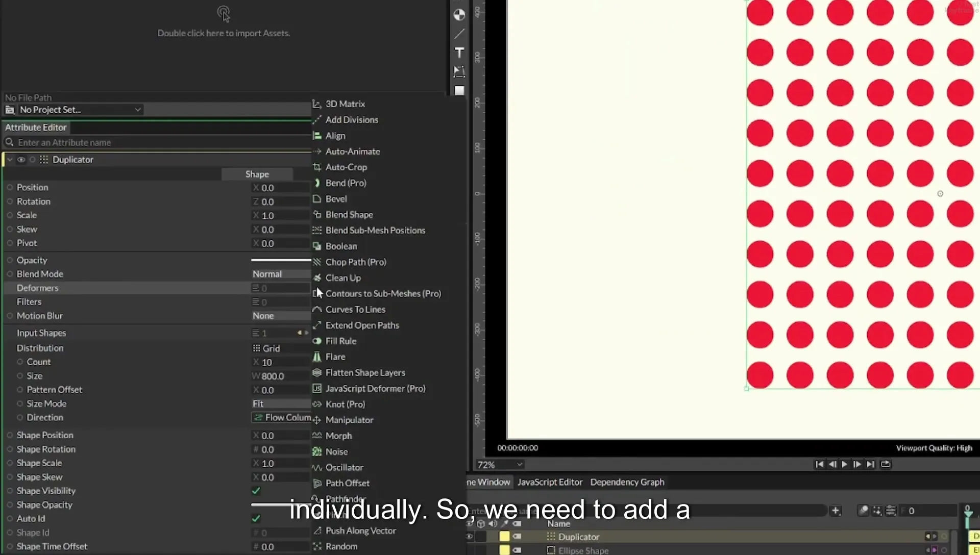Click the Deformers add field

click(281, 288)
